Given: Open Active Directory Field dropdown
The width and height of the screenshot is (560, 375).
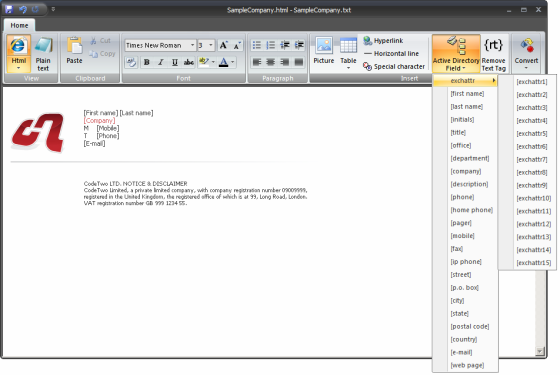Looking at the screenshot, I should [x=456, y=54].
